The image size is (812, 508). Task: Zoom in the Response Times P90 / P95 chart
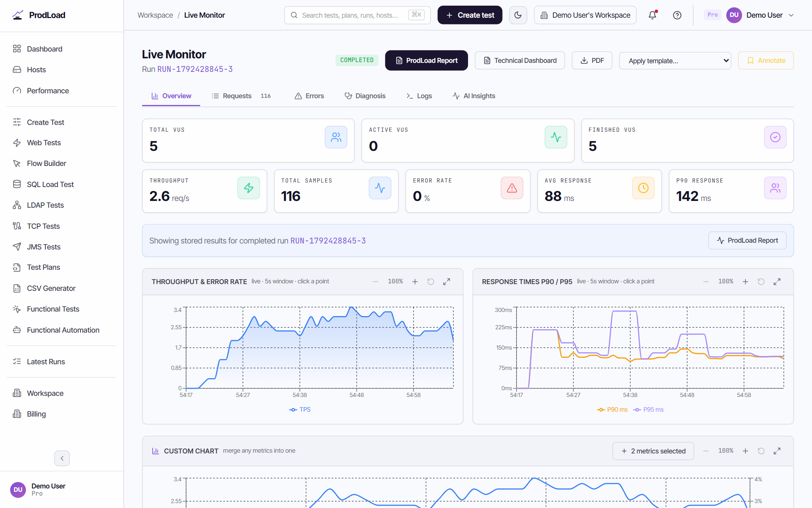745,281
